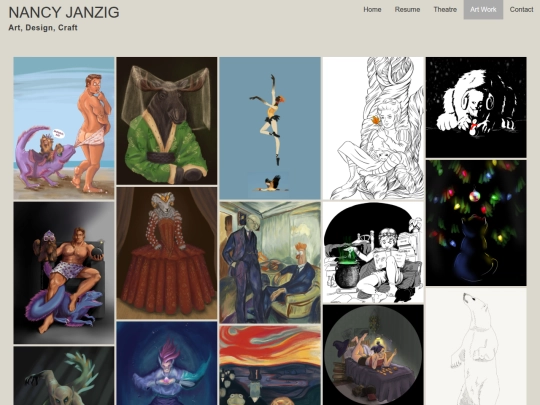View the seated man with blue dragon artwork
The image size is (540, 405).
click(64, 273)
